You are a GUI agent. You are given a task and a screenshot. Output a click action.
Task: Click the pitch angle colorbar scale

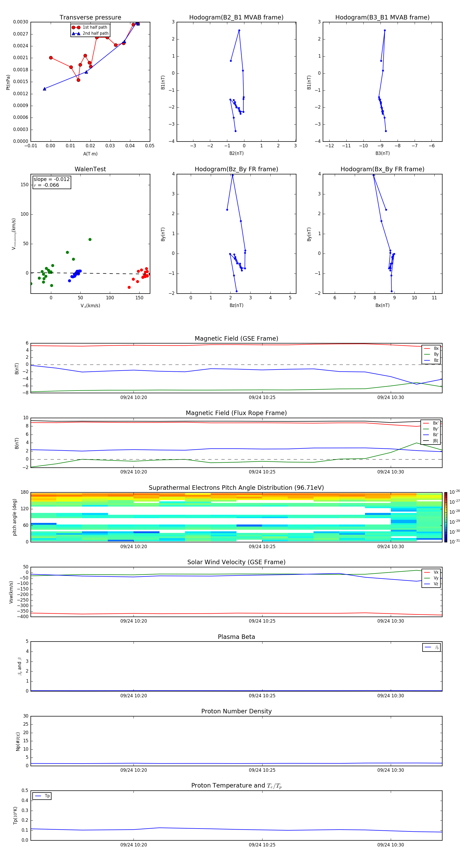coord(446,517)
